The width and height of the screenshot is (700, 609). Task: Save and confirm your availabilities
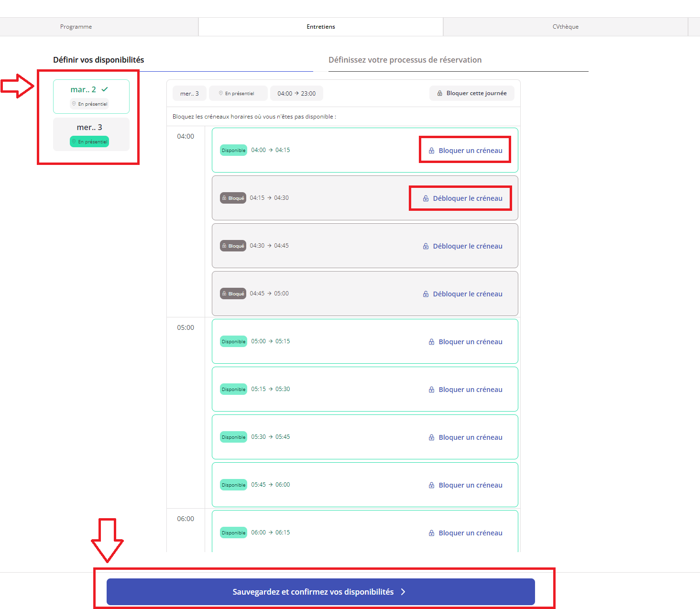click(320, 592)
